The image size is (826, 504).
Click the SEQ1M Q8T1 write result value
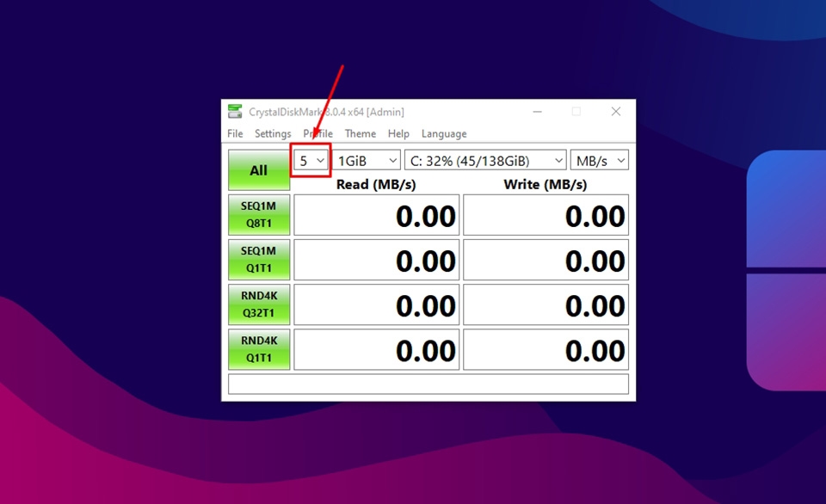click(546, 215)
